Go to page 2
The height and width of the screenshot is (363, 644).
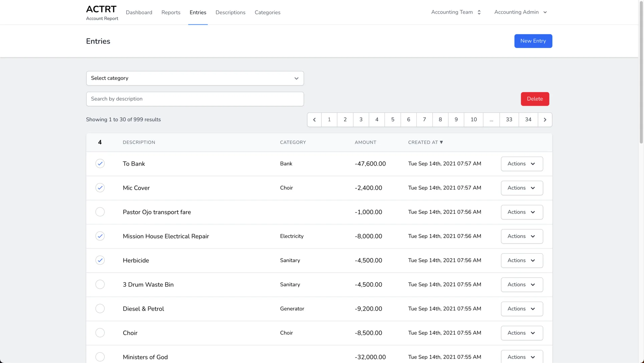point(345,120)
